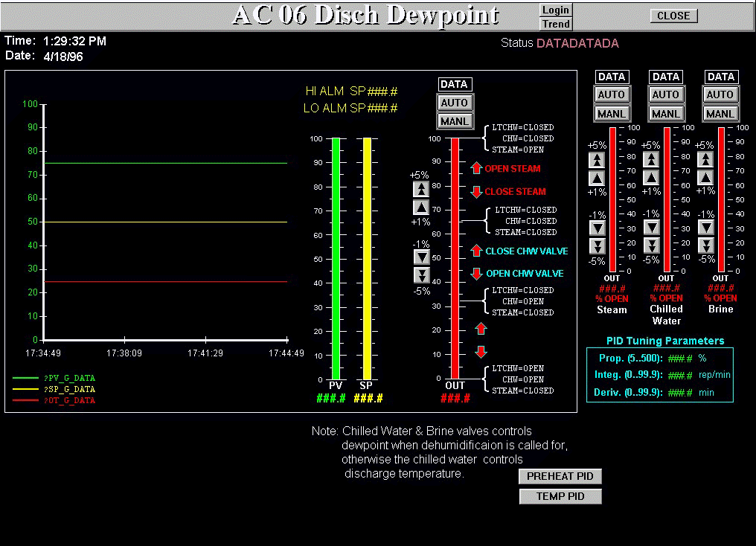Set Brine valve to AUTO mode
Image resolution: width=756 pixels, height=546 pixels.
(x=720, y=94)
